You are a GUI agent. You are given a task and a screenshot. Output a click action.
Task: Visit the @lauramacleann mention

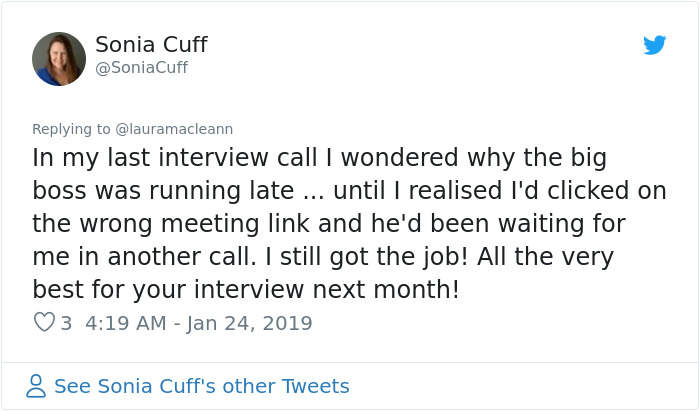[175, 129]
